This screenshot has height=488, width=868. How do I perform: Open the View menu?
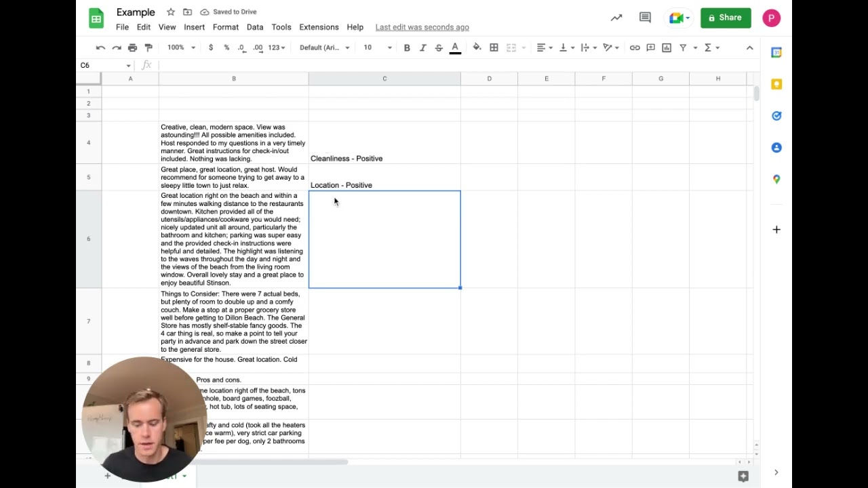[167, 27]
